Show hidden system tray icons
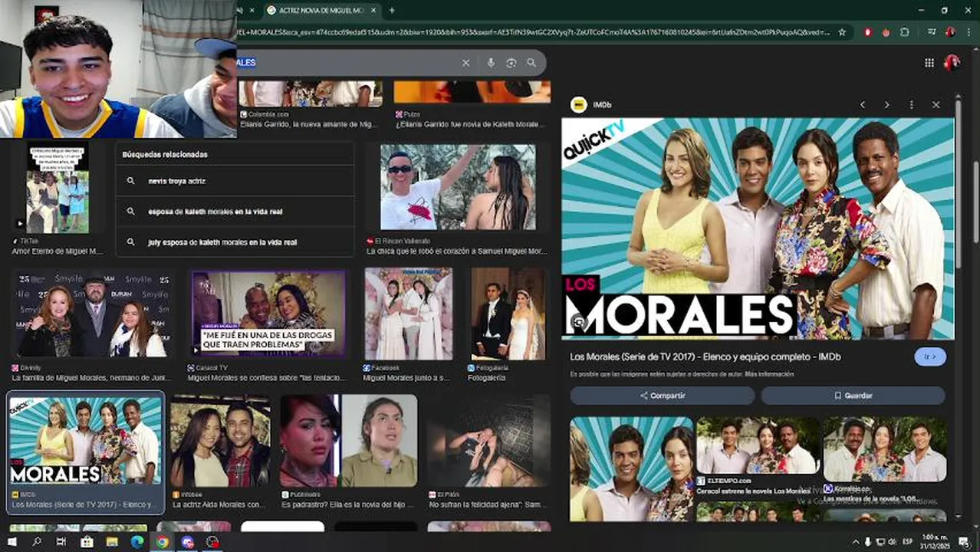Viewport: 980px width, 552px height. coord(855,542)
